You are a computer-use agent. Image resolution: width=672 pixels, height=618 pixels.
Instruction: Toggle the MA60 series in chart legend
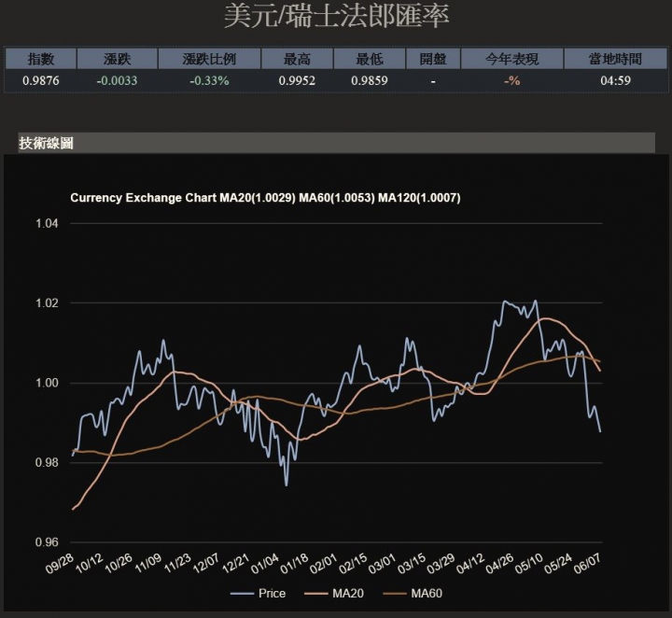click(413, 593)
